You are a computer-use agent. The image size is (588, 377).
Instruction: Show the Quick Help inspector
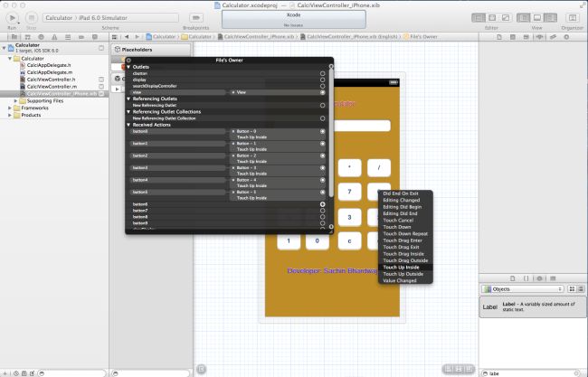[x=513, y=37]
